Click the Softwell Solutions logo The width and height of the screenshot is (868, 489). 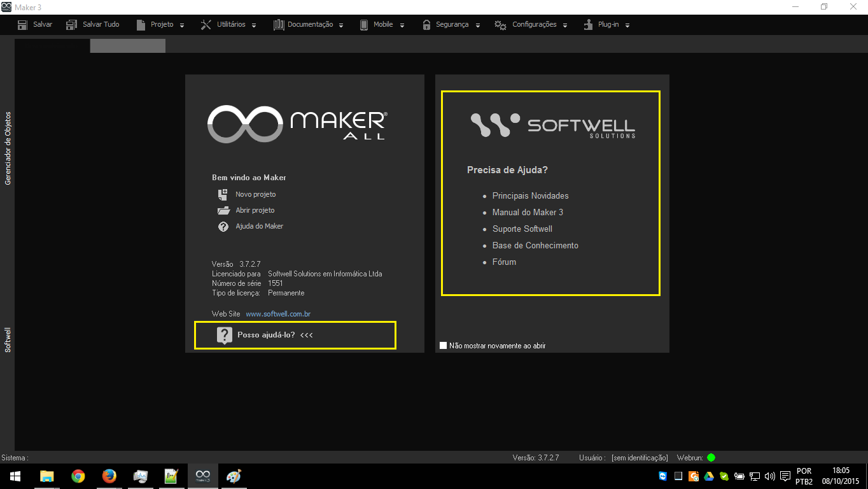click(553, 125)
